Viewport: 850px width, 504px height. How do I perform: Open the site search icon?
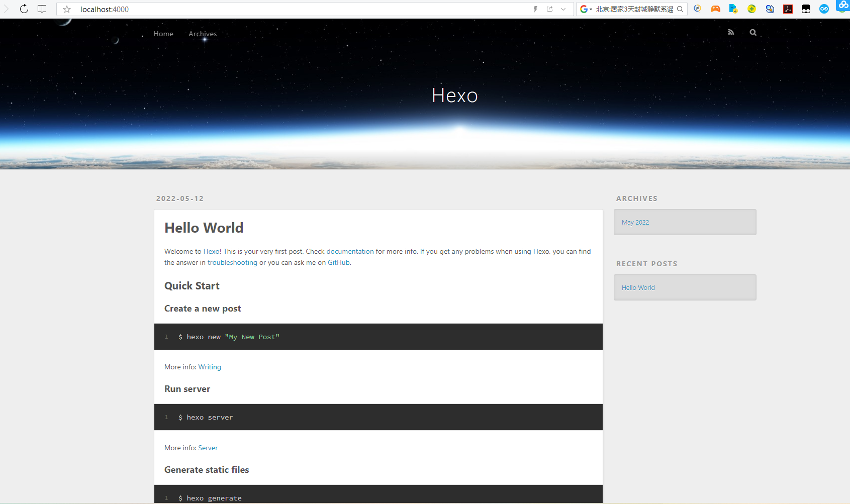click(x=753, y=32)
